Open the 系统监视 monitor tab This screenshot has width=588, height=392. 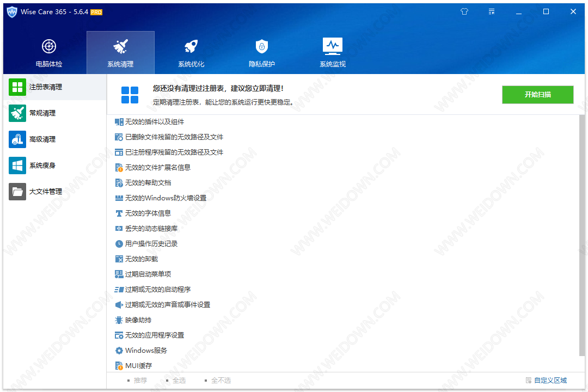click(332, 53)
